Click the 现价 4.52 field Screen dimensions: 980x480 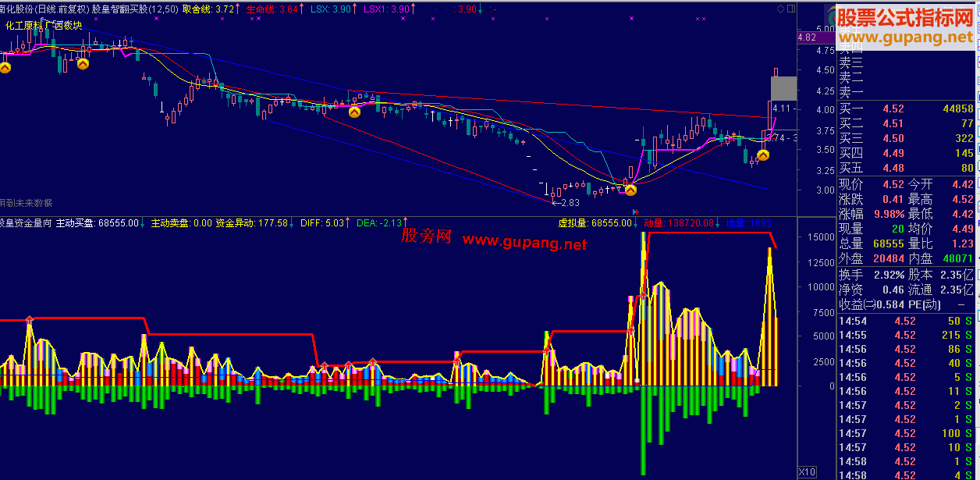click(x=872, y=184)
